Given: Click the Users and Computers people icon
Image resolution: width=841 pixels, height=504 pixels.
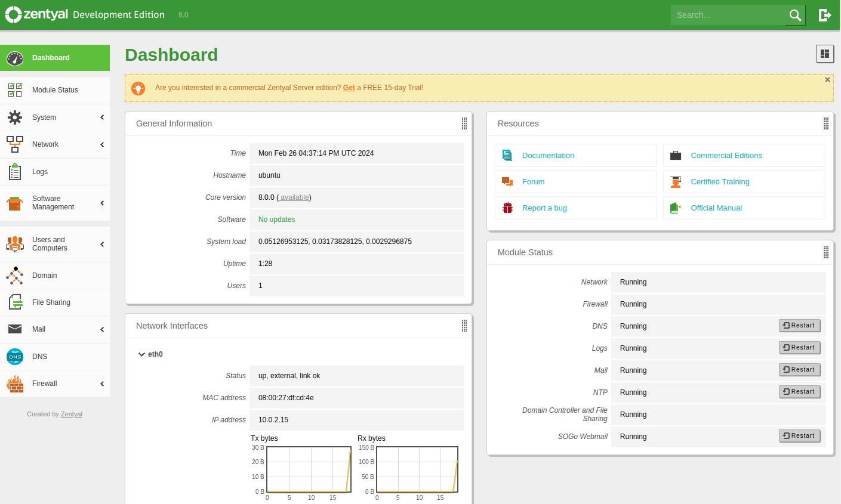Looking at the screenshot, I should 15,244.
